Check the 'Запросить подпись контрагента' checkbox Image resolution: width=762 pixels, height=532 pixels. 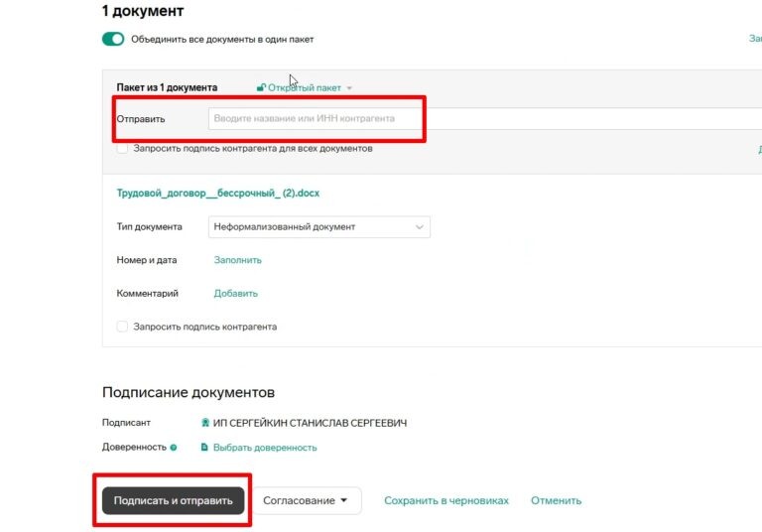click(122, 327)
